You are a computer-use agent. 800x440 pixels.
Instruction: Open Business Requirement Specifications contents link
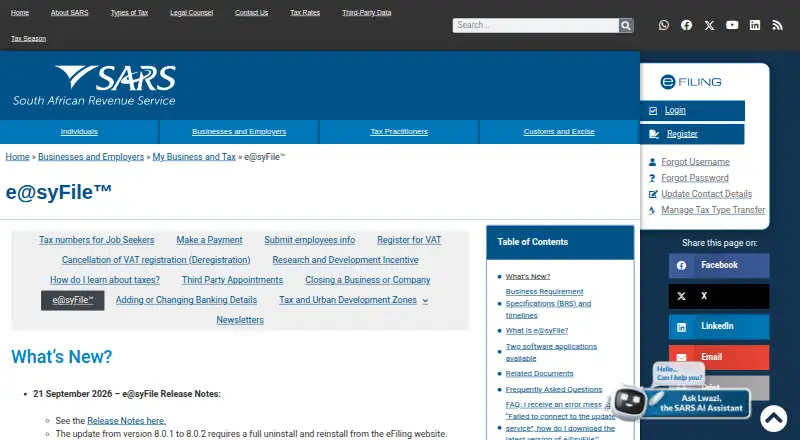point(548,304)
